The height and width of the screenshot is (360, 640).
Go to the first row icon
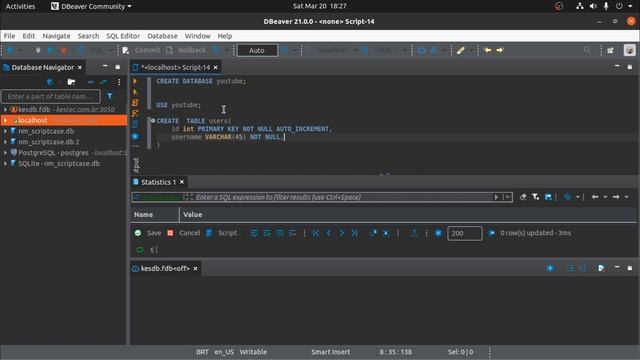click(x=316, y=233)
